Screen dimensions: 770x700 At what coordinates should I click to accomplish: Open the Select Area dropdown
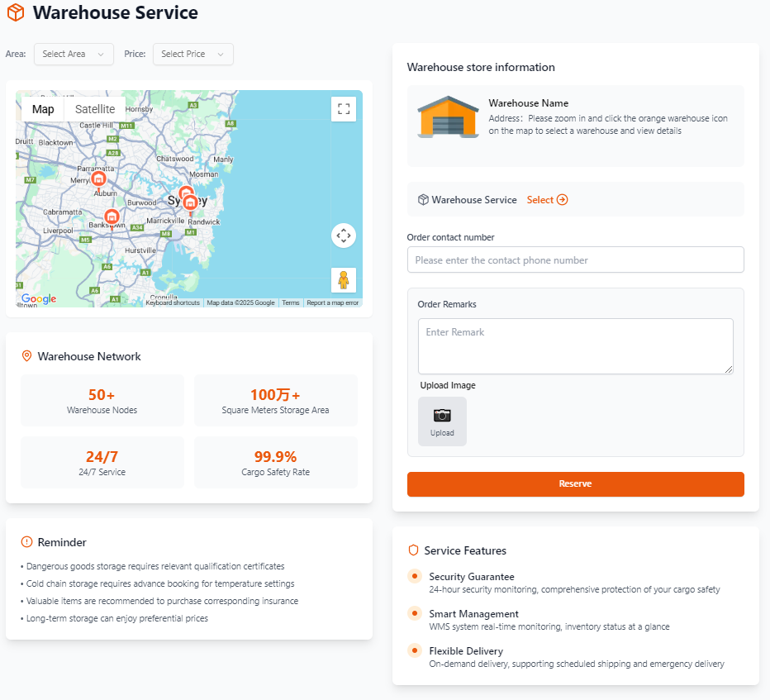pyautogui.click(x=74, y=54)
